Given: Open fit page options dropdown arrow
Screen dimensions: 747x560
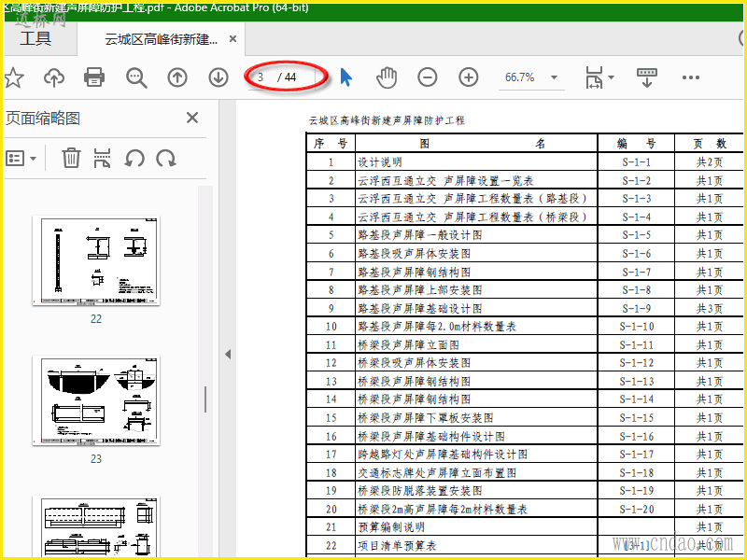Looking at the screenshot, I should [612, 77].
